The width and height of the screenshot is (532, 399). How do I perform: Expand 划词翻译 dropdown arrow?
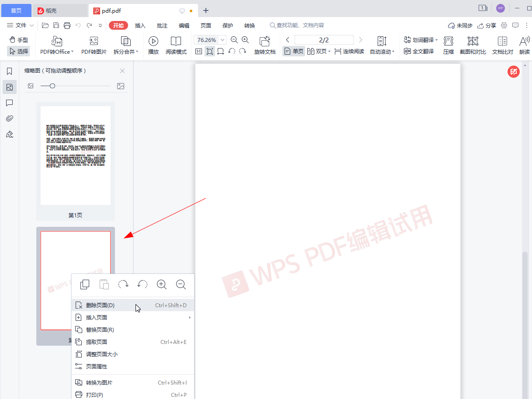coord(436,40)
